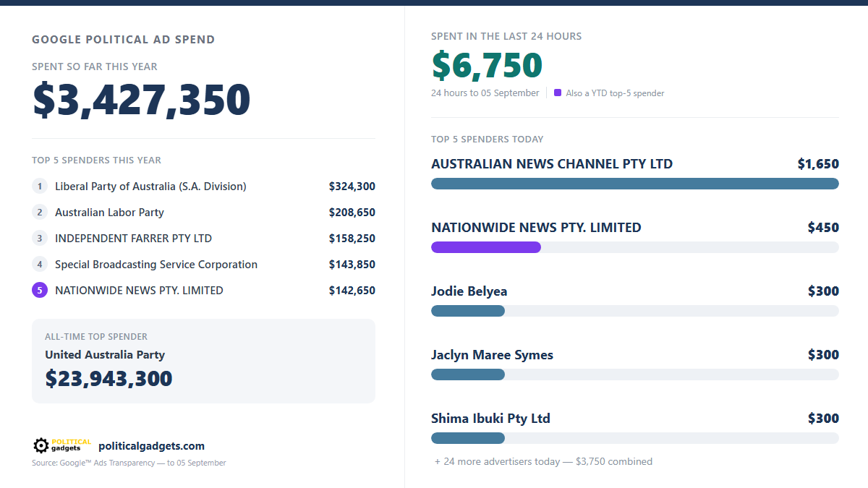Click purple rank badge 5 for NATIONWIDE NEWS

point(40,291)
